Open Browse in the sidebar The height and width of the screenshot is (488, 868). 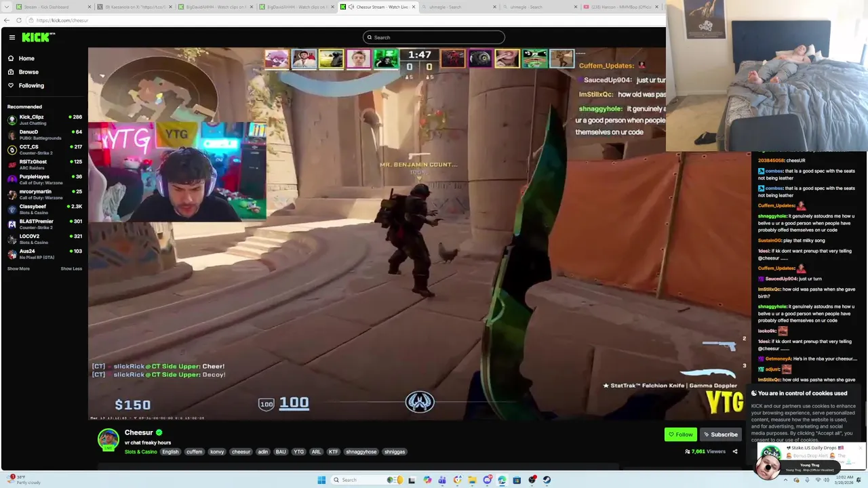point(28,72)
